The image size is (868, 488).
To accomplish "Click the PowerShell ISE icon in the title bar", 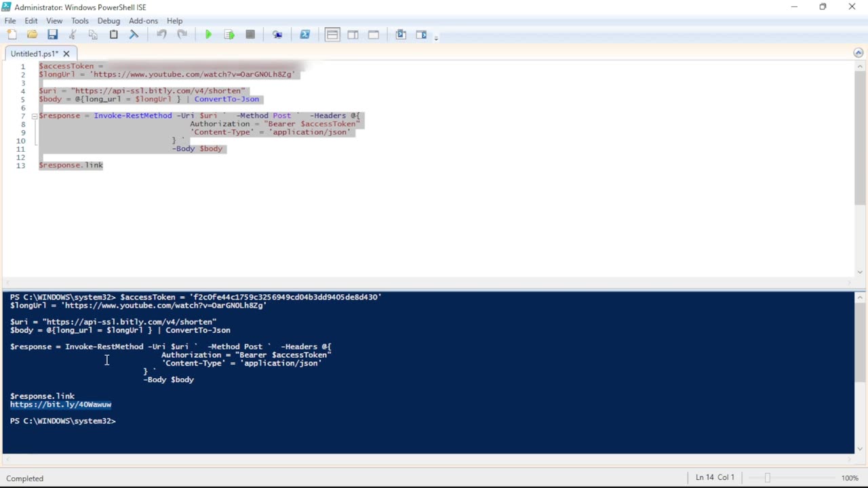I will pyautogui.click(x=7, y=7).
